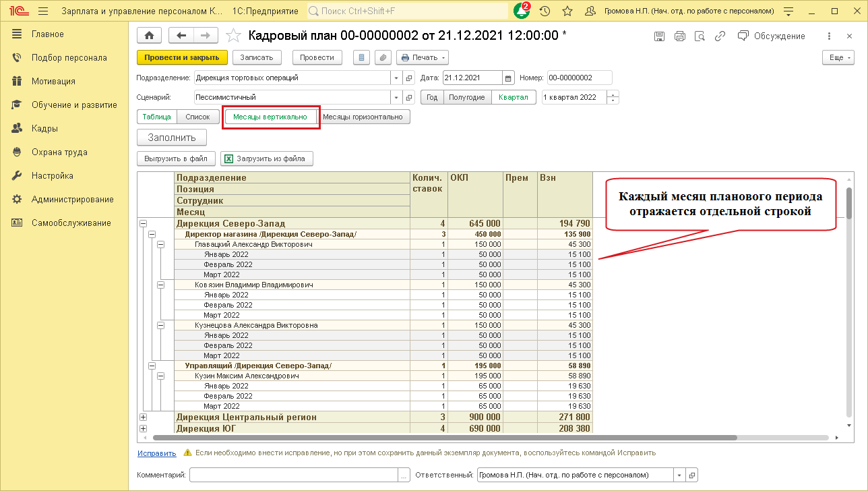Add document to favorites with star
868x491 pixels.
232,36
